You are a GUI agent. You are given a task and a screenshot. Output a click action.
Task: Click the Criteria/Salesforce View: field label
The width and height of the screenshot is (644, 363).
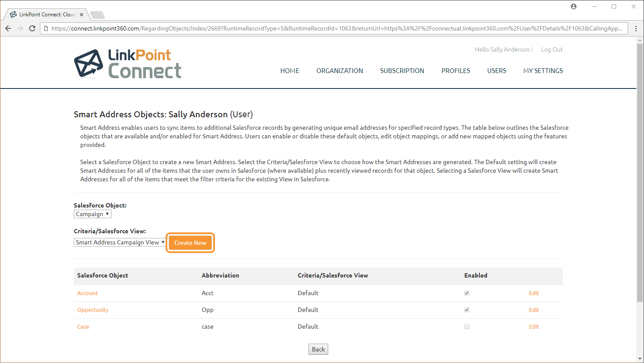coord(110,231)
